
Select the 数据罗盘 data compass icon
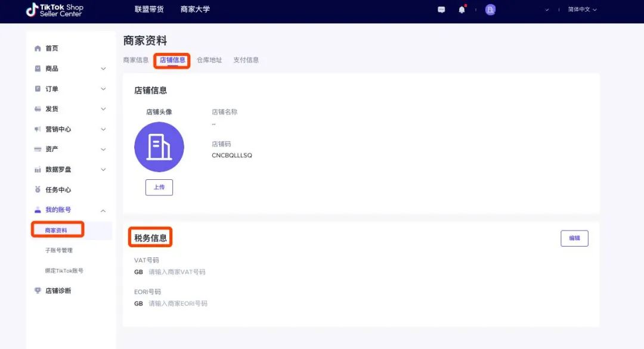[37, 170]
